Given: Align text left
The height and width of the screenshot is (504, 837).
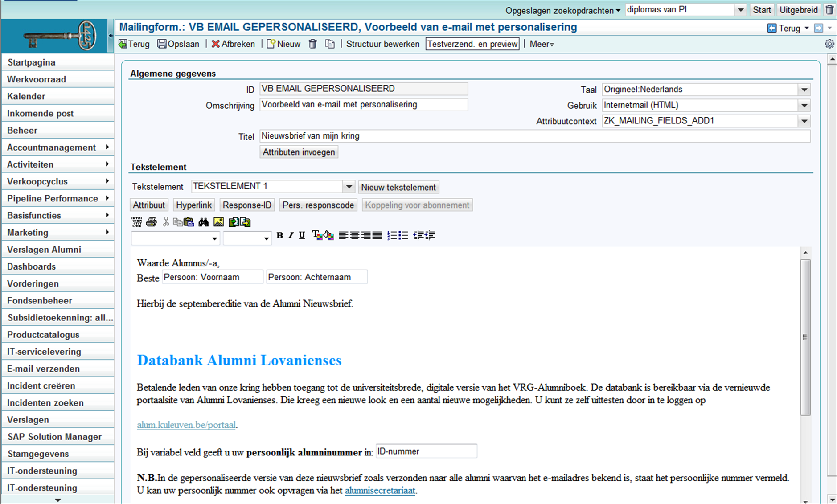Looking at the screenshot, I should click(x=343, y=235).
